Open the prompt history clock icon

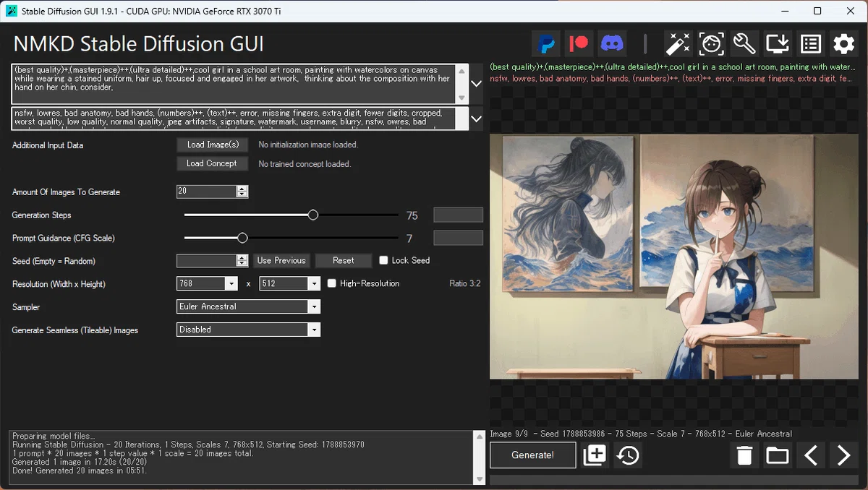628,455
